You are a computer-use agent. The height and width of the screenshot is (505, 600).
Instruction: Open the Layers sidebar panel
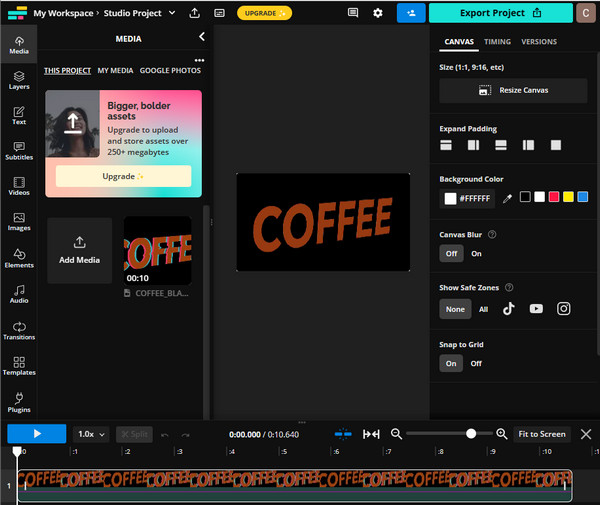click(19, 80)
